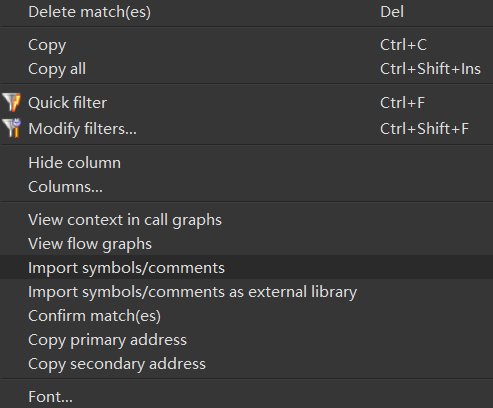Screen dimensions: 493x408
Task: Click the Ctrl+Shift+Ins shortcut label
Action: point(430,69)
